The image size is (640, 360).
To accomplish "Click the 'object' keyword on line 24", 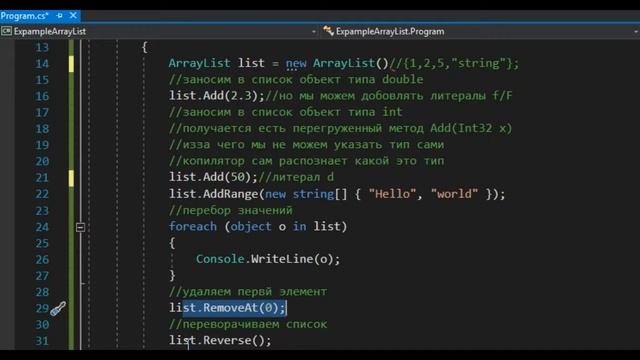I will (x=251, y=227).
